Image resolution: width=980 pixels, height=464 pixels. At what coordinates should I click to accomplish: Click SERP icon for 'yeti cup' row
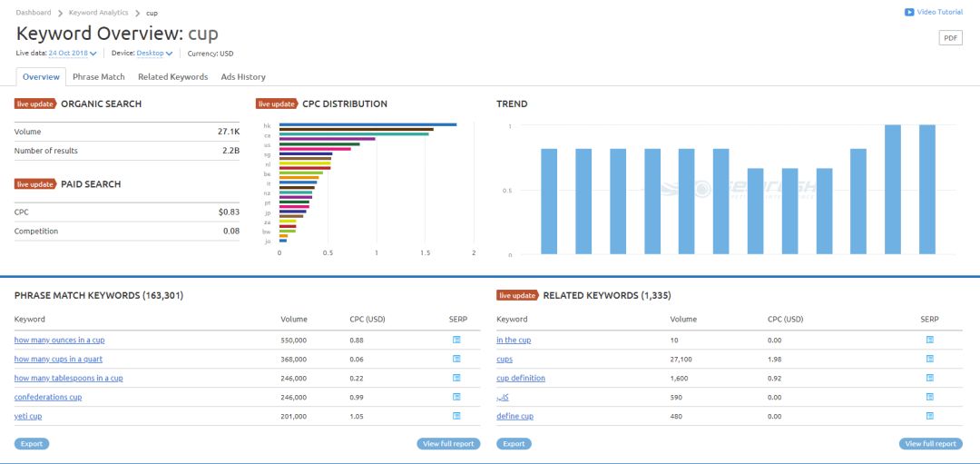(x=456, y=416)
